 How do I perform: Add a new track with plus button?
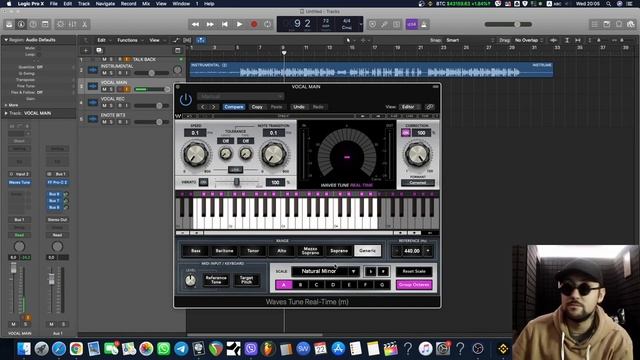click(86, 51)
